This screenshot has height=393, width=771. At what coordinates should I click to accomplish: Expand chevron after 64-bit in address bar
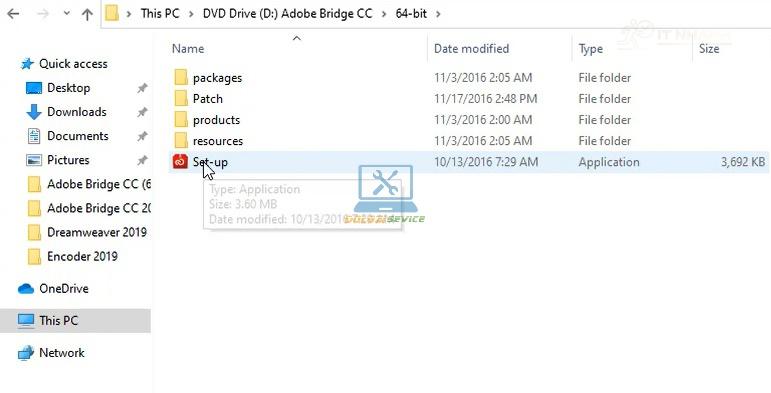coord(438,14)
